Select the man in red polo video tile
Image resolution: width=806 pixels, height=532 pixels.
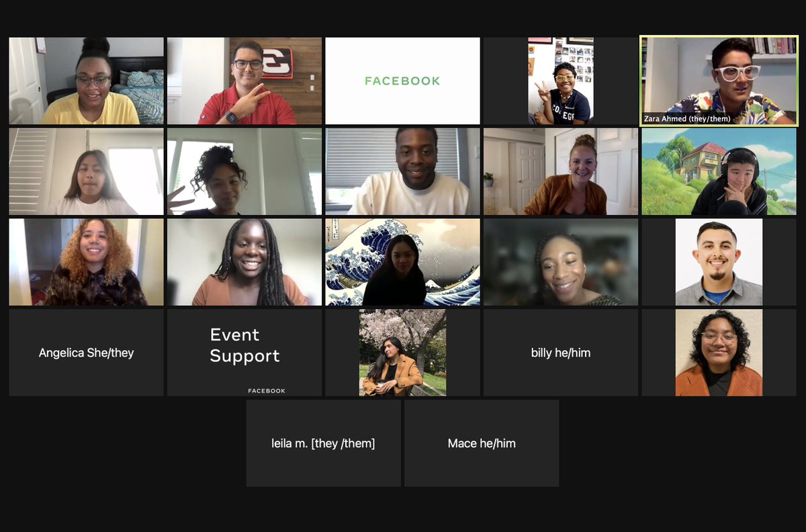click(x=244, y=81)
